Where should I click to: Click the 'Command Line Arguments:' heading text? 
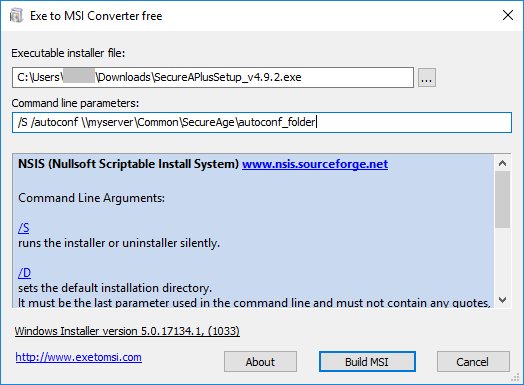(x=91, y=198)
